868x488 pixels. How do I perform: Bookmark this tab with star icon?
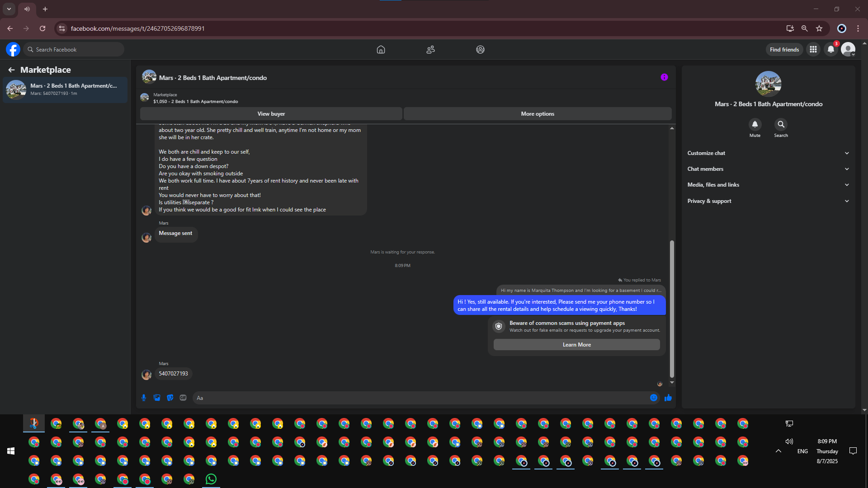click(819, 28)
